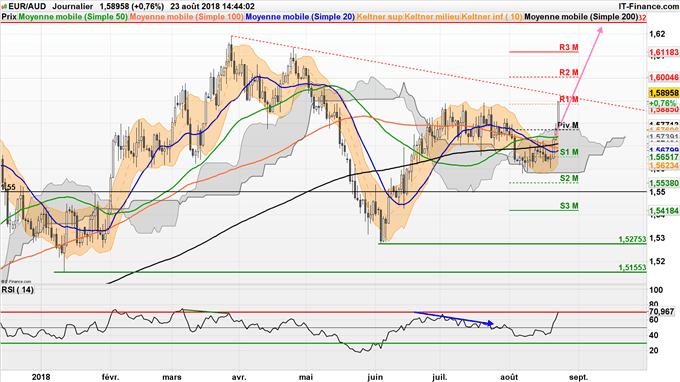
Task: Click the juil. date axis label
Action: pos(439,377)
